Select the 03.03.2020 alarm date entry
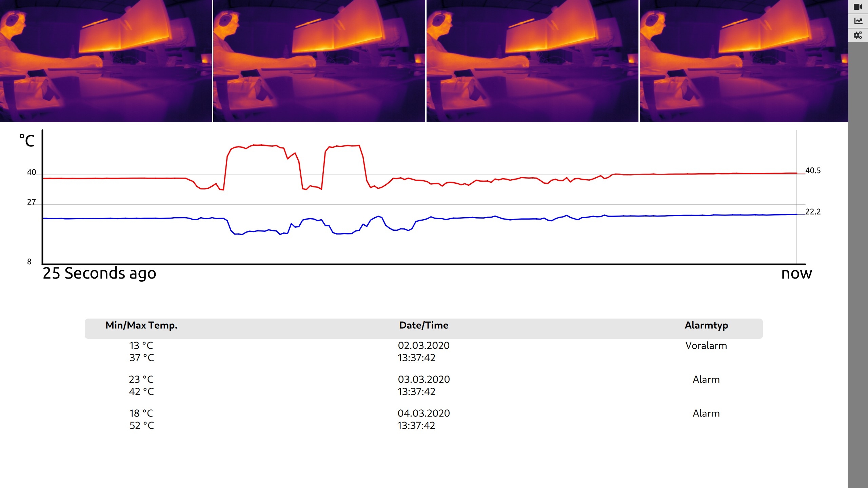The width and height of the screenshot is (868, 488). point(423,380)
